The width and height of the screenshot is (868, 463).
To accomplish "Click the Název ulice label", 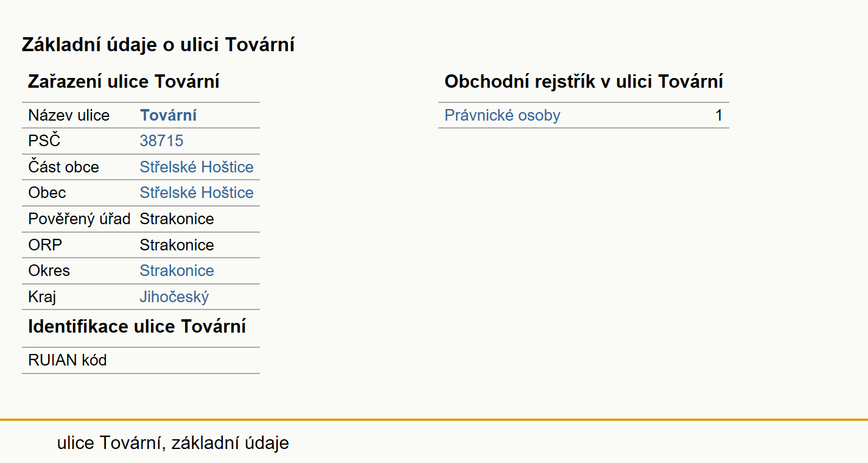I will 69,115.
